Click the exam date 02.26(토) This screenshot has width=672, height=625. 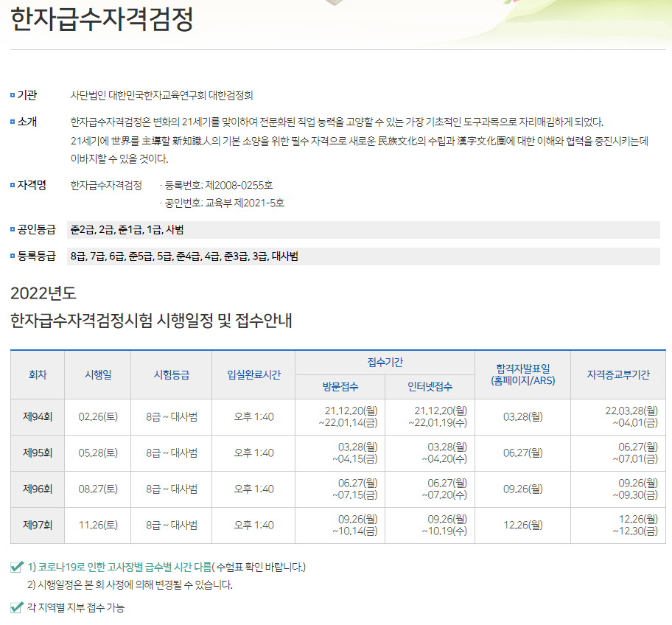[x=98, y=416]
